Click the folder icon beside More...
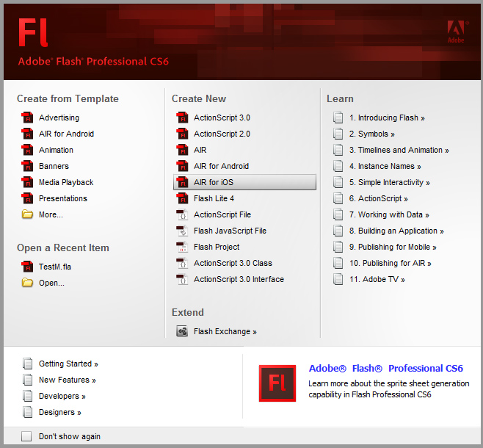 (27, 214)
